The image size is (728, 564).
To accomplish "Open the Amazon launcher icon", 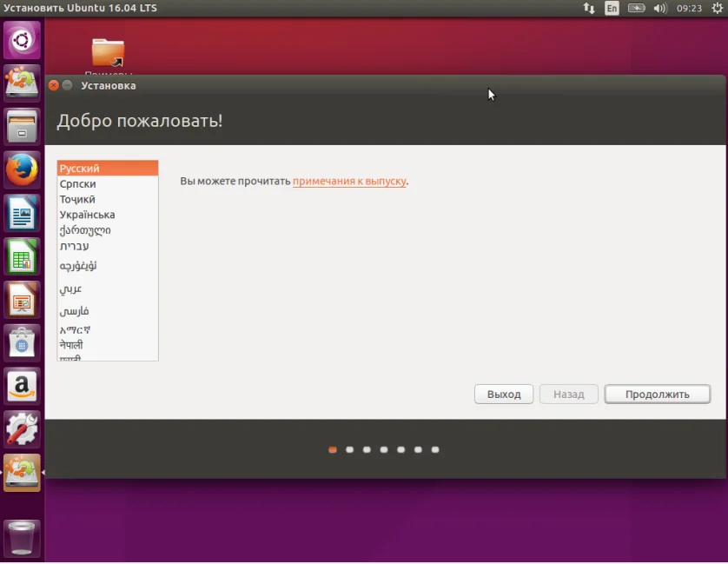I will pyautogui.click(x=22, y=387).
